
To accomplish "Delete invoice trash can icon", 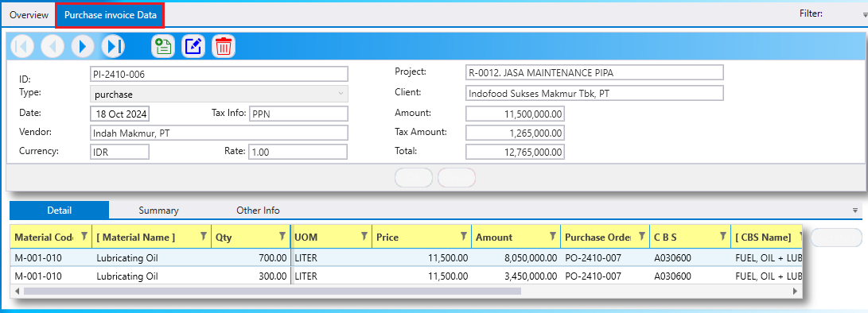I will pos(224,46).
